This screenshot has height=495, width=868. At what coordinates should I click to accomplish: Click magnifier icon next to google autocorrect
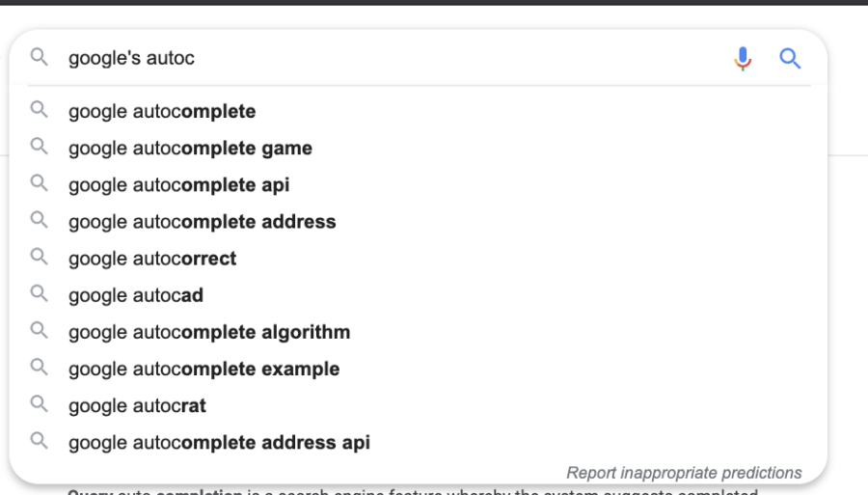39,257
